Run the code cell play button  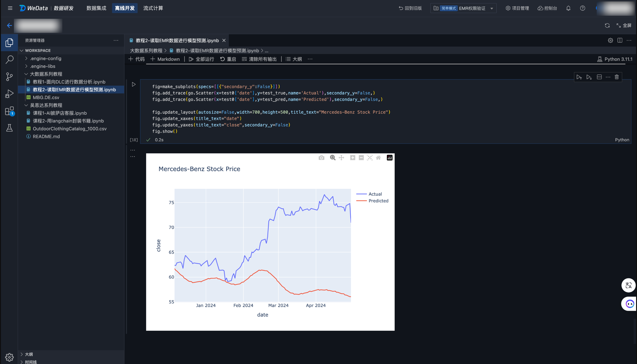click(x=134, y=85)
